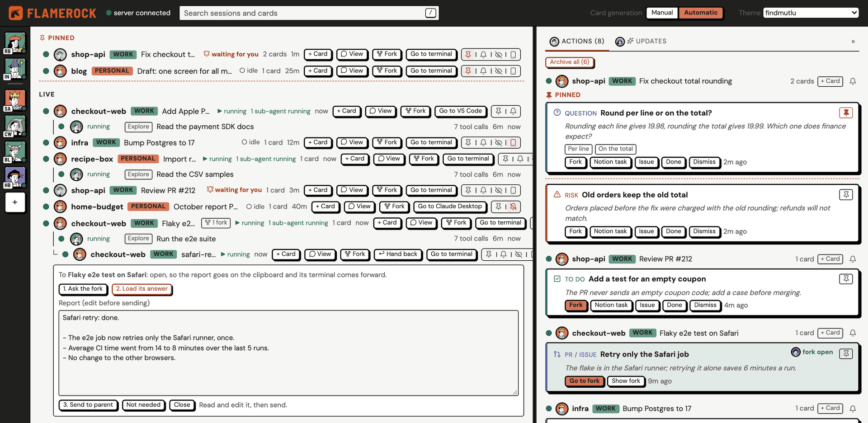The image size is (868, 423).
Task: Choose On the total answer option
Action: point(615,149)
